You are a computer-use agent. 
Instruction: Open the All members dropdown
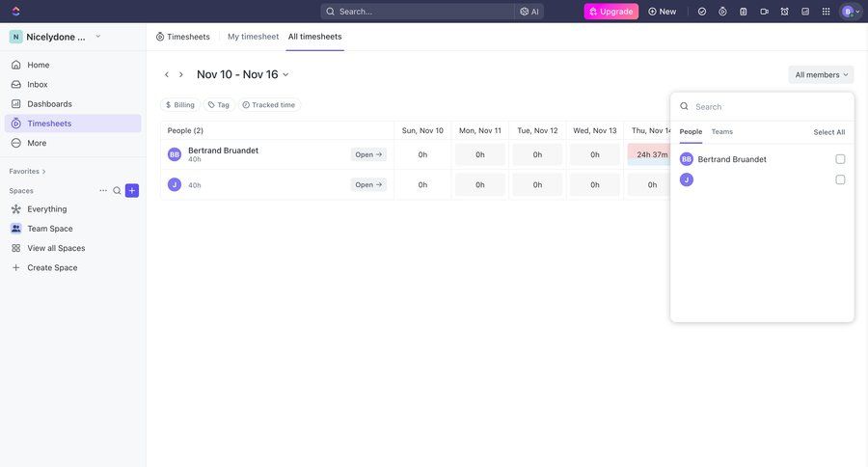tap(821, 75)
